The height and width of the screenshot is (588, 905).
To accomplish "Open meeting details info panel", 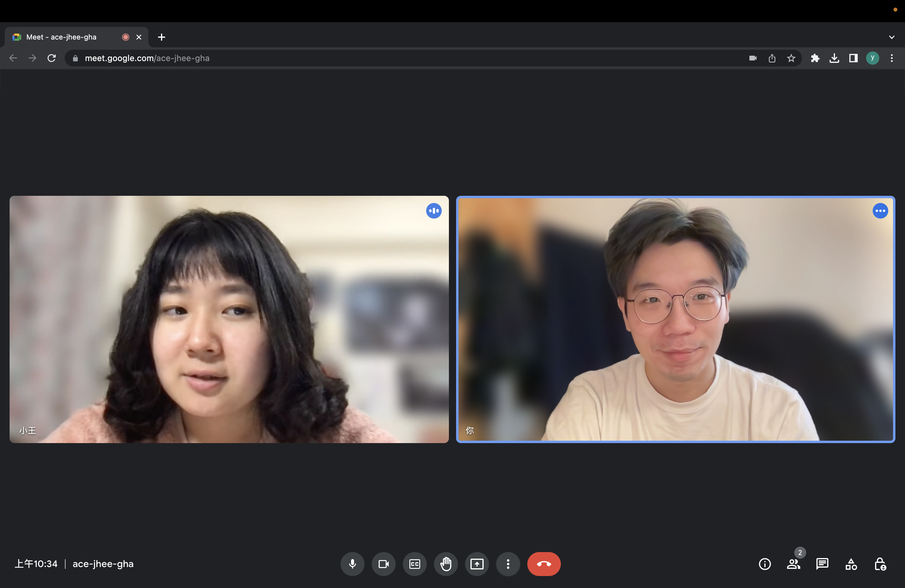I will (765, 564).
